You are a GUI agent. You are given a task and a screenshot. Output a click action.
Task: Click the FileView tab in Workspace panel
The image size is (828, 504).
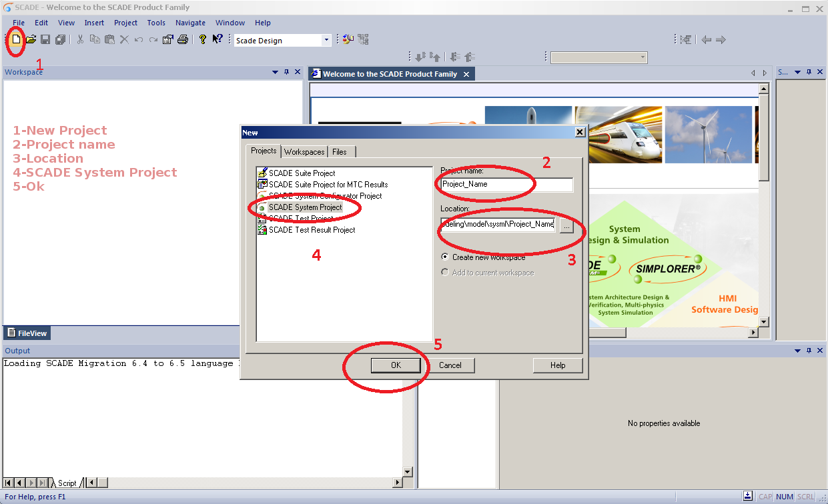pyautogui.click(x=27, y=333)
